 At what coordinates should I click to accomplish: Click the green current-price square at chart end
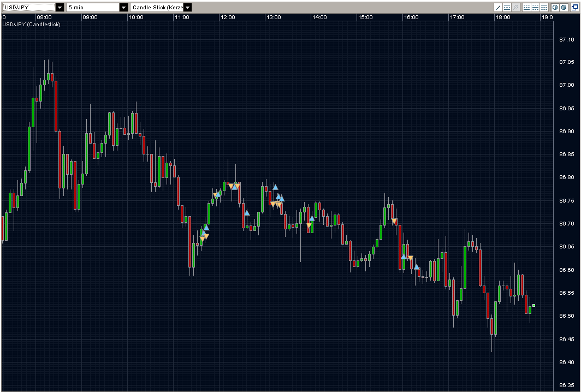(x=534, y=305)
